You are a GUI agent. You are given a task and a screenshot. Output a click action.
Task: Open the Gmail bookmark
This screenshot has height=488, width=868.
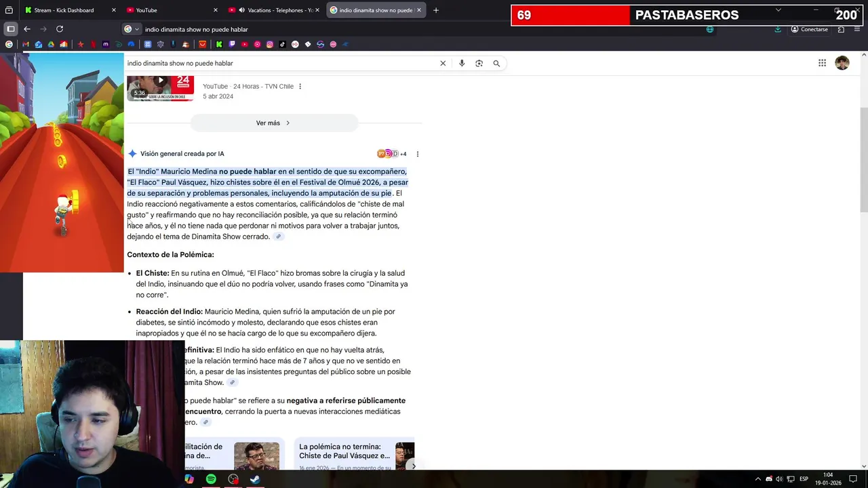tap(26, 44)
